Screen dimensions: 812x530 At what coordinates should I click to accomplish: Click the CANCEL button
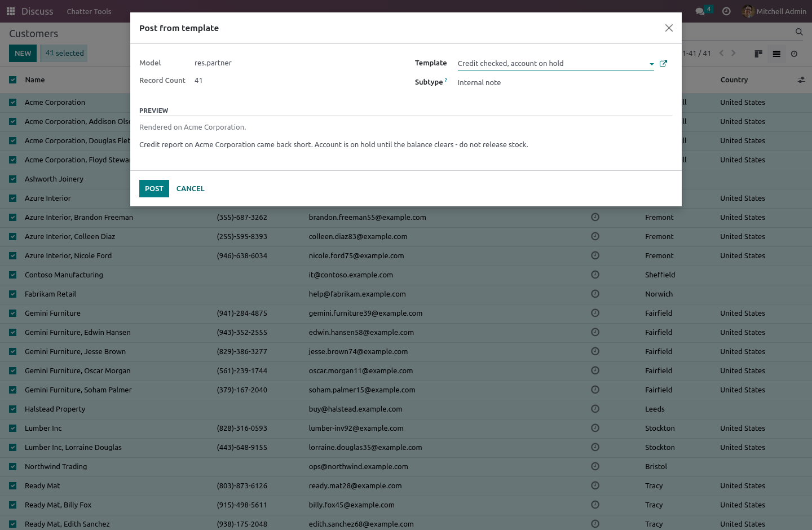(191, 188)
